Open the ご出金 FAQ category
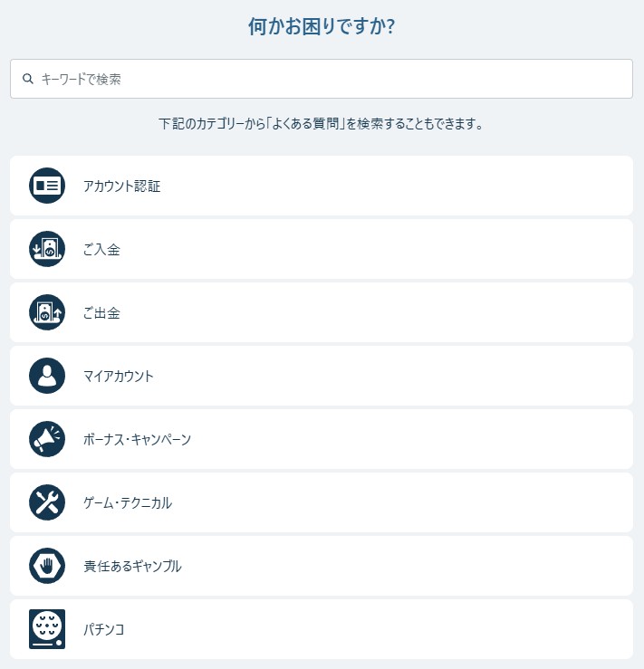 (322, 312)
